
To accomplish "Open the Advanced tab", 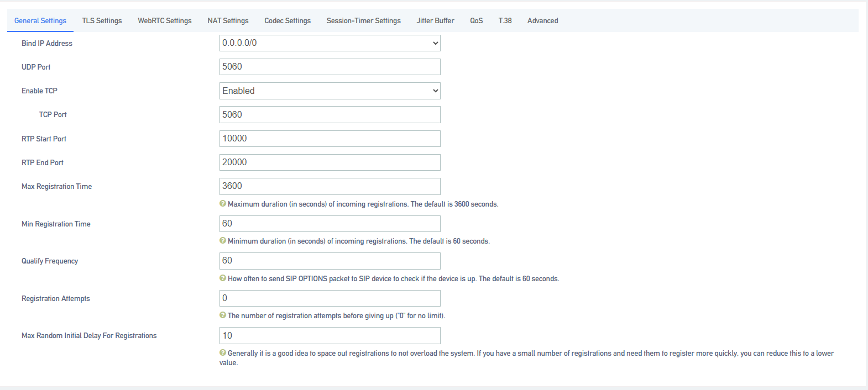I will [543, 20].
